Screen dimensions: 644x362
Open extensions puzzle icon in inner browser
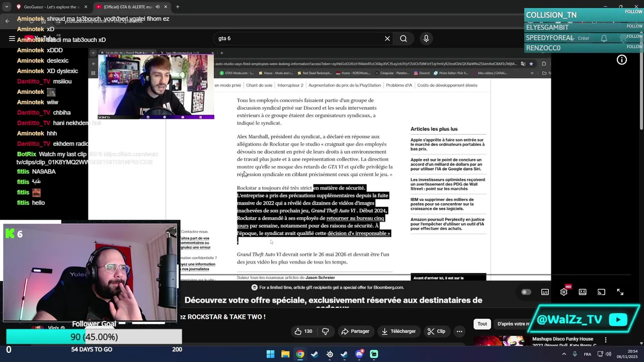[x=544, y=64]
